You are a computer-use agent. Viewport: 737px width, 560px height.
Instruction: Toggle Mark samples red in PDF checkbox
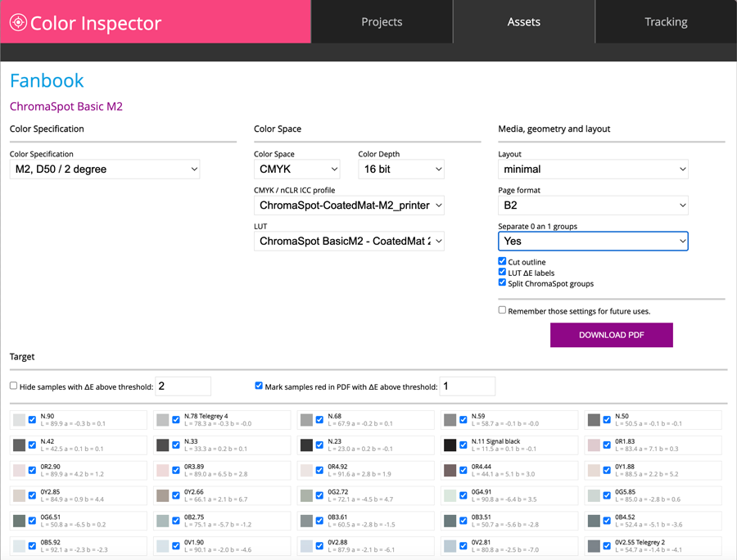pyautogui.click(x=259, y=386)
